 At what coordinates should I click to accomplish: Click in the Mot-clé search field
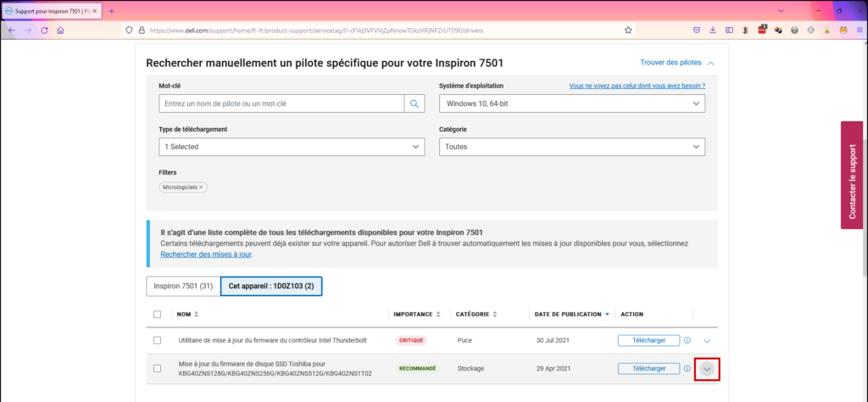281,103
